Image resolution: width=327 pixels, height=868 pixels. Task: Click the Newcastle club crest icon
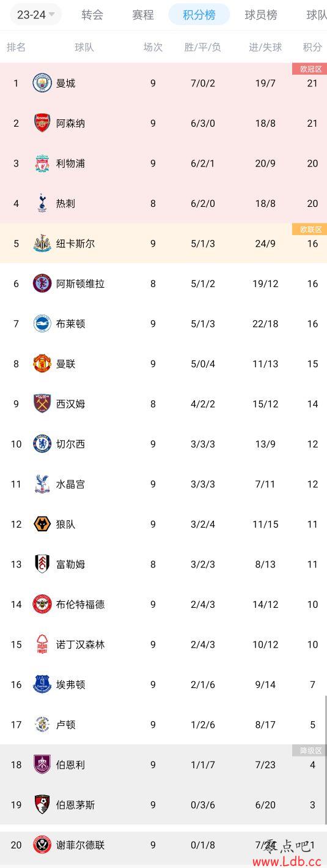pyautogui.click(x=42, y=244)
